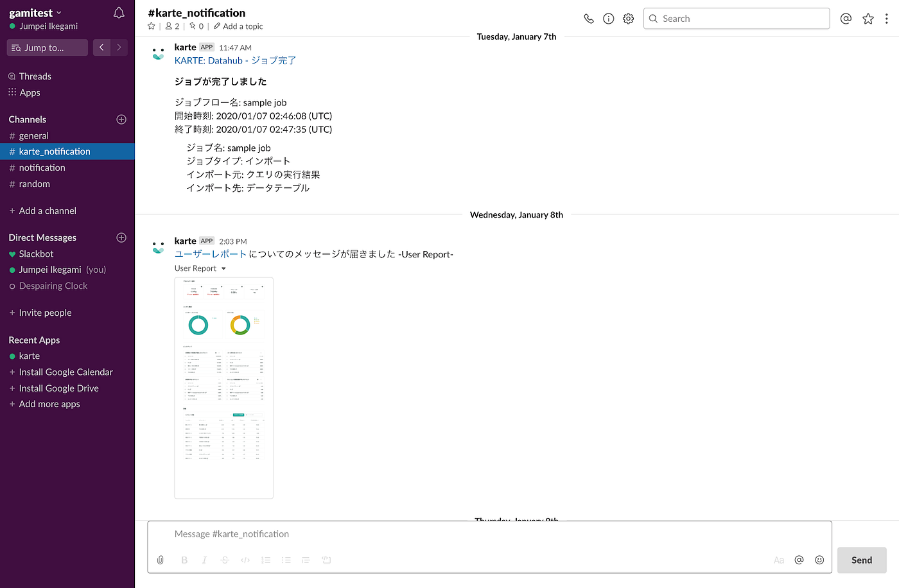Go forward with the history right arrow
Image resolution: width=899 pixels, height=588 pixels.
tap(119, 48)
